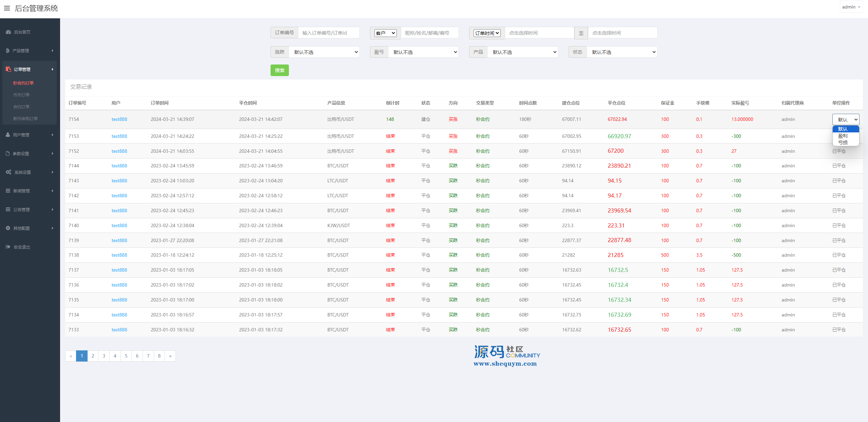Open the 新闻管理 sidebar menu
The height and width of the screenshot is (422, 868).
(x=30, y=191)
